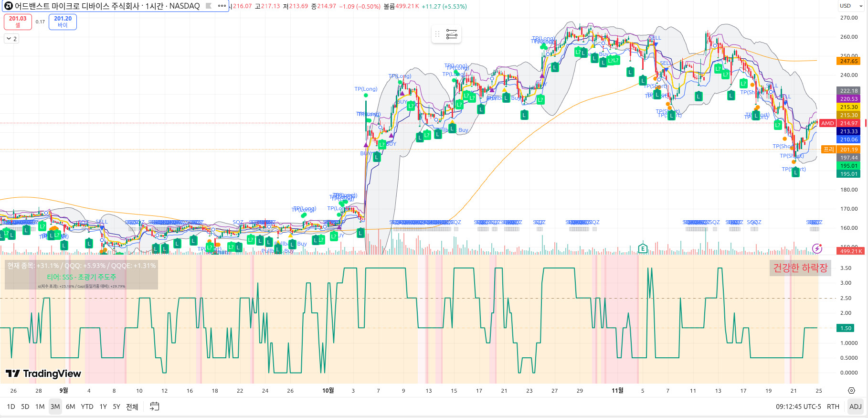The image size is (868, 418).
Task: Open the drawing tools settings icon on floating toolbar
Action: (452, 34)
